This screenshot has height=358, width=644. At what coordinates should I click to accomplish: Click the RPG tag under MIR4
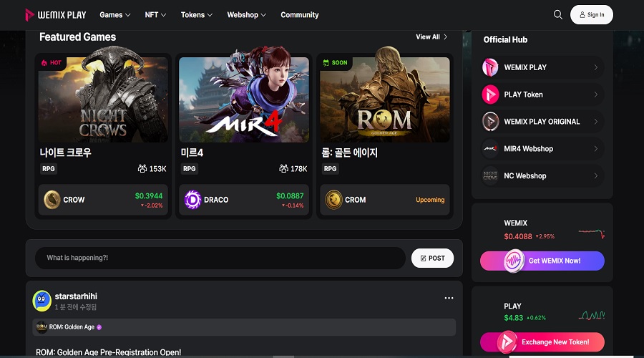tap(190, 168)
